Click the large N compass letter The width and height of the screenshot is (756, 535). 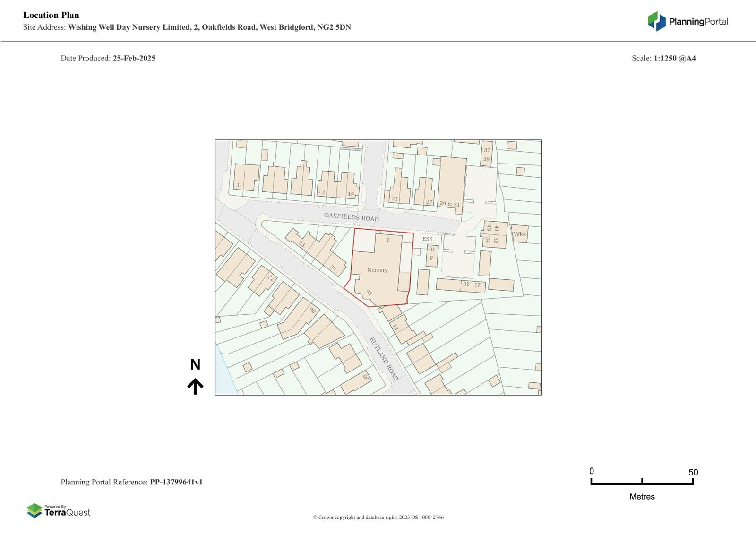pos(195,364)
